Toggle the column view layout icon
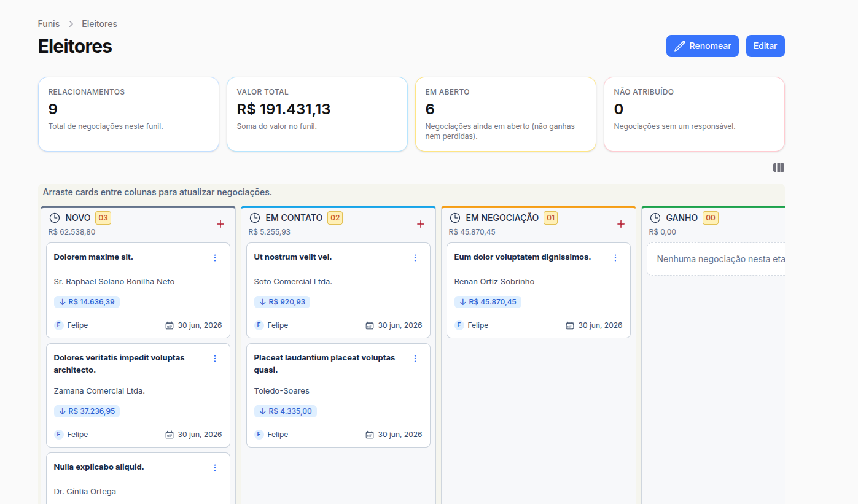 click(x=779, y=168)
